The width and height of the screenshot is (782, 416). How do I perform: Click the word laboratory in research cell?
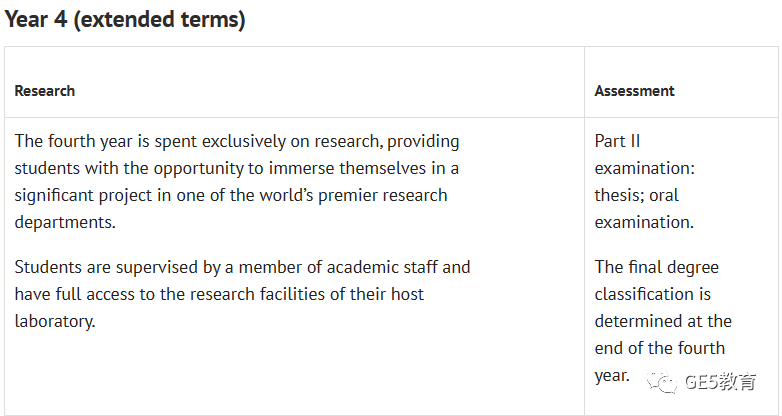tap(55, 321)
